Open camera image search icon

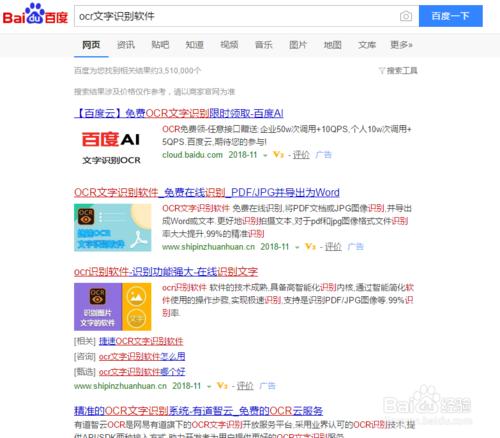406,16
